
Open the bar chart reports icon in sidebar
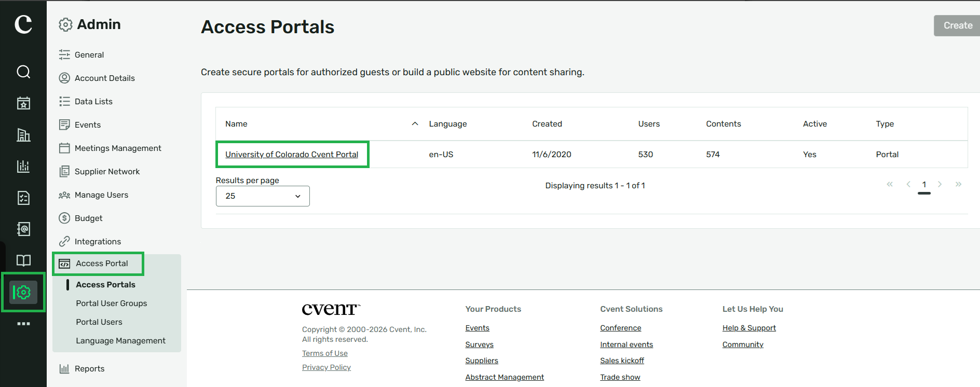pyautogui.click(x=23, y=166)
